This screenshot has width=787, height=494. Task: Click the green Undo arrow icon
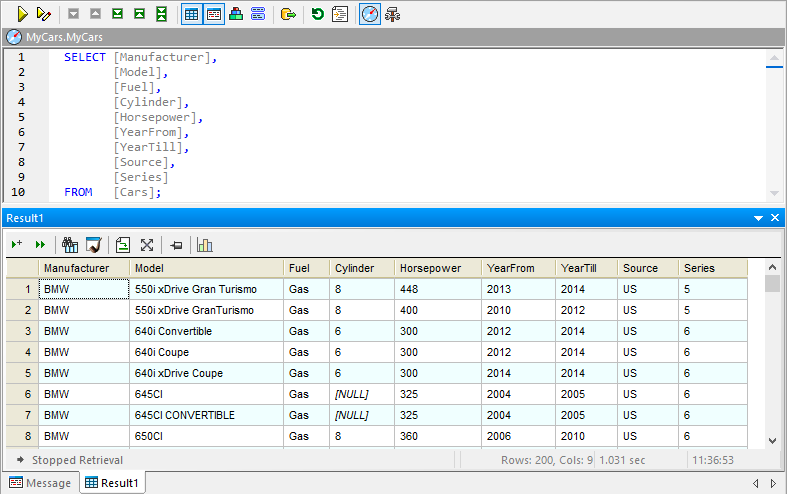[x=317, y=14]
